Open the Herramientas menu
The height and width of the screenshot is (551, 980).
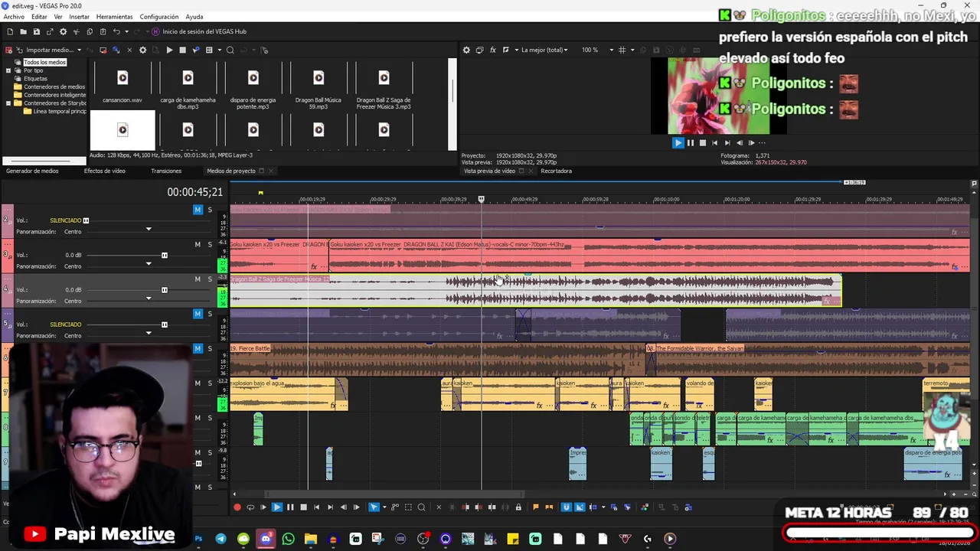114,16
